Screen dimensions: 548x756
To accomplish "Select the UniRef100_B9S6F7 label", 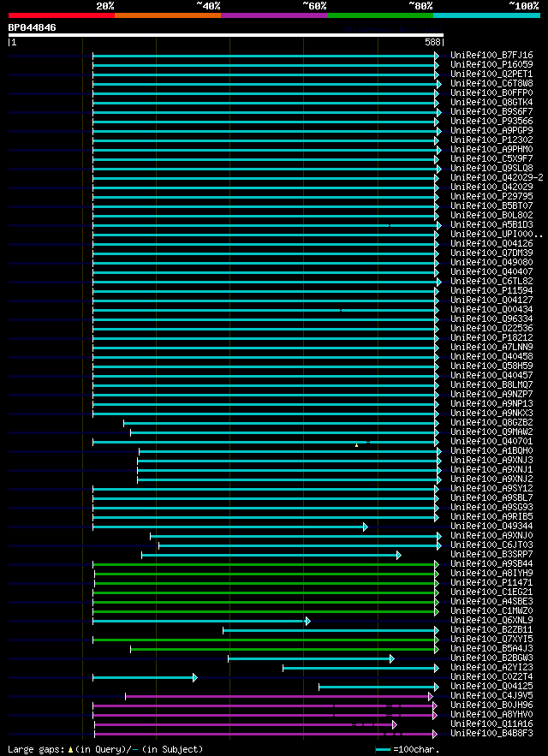I will pos(491,112).
